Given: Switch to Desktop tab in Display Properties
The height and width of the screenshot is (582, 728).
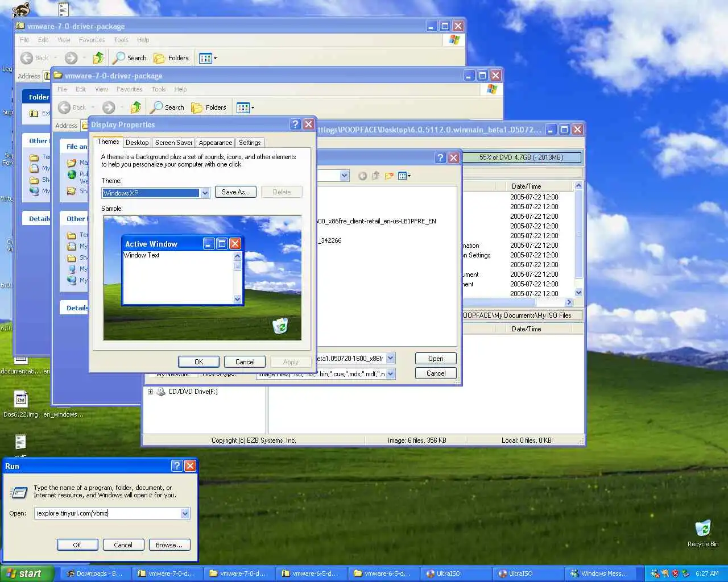Looking at the screenshot, I should pyautogui.click(x=137, y=143).
